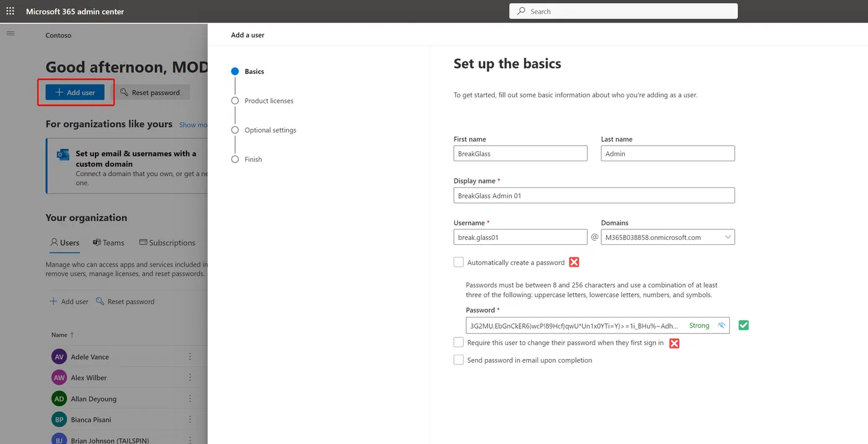The width and height of the screenshot is (868, 444).
Task: Open Adele Vance user entry
Action: click(x=90, y=357)
